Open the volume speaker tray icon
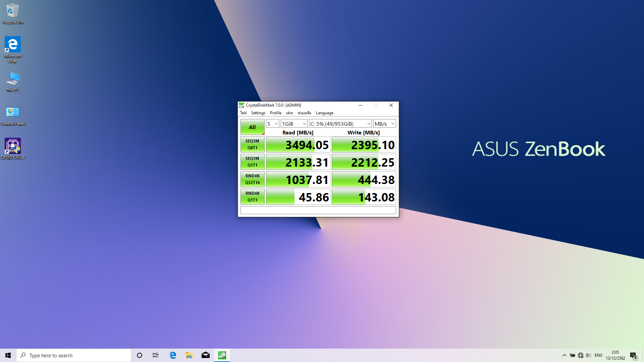This screenshot has height=362, width=644. [589, 355]
